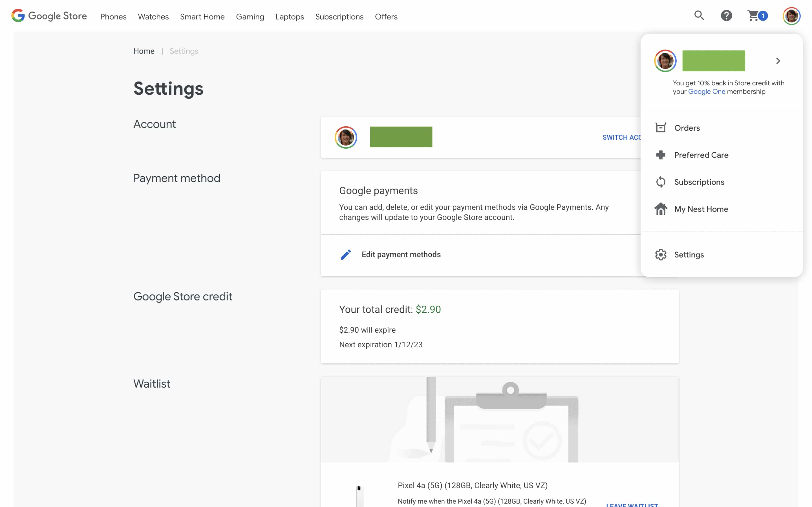Image resolution: width=812 pixels, height=507 pixels.
Task: Open the Offers navigation menu
Action: [386, 16]
